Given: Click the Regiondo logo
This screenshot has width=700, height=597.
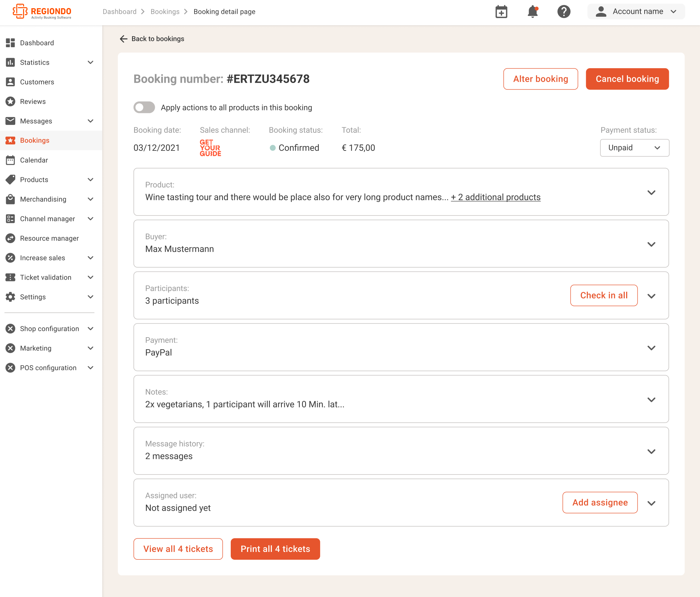Looking at the screenshot, I should click(x=42, y=12).
